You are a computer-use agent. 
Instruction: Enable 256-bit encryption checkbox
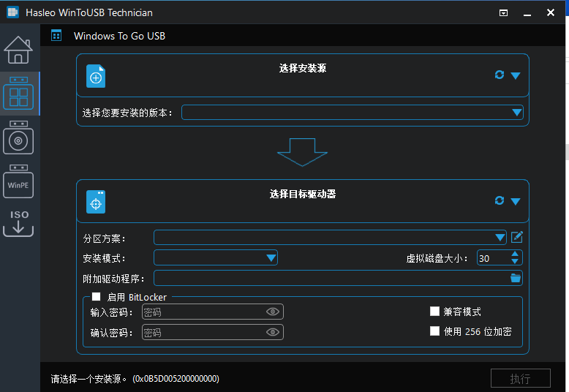tap(434, 331)
